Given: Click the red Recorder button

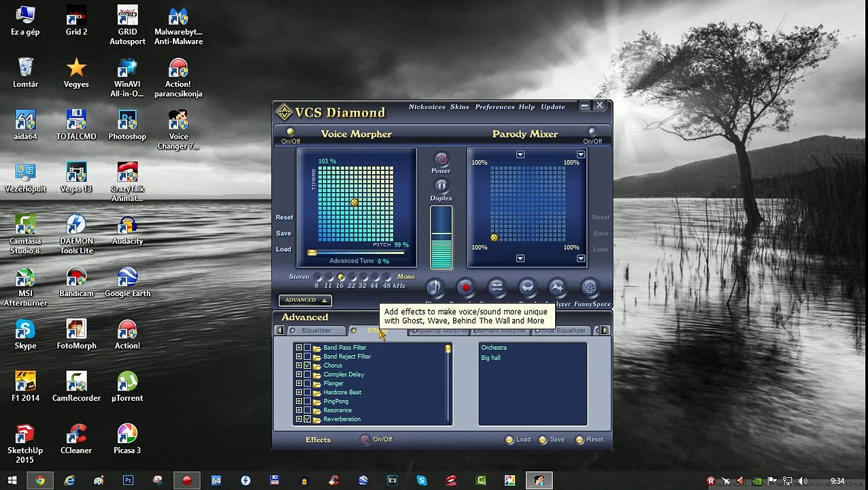Looking at the screenshot, I should point(465,288).
